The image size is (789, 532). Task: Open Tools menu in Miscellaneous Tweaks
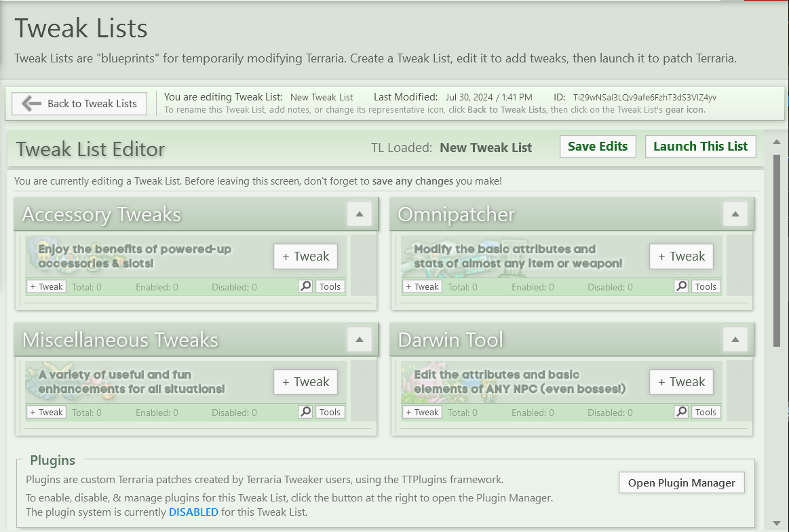(x=330, y=412)
